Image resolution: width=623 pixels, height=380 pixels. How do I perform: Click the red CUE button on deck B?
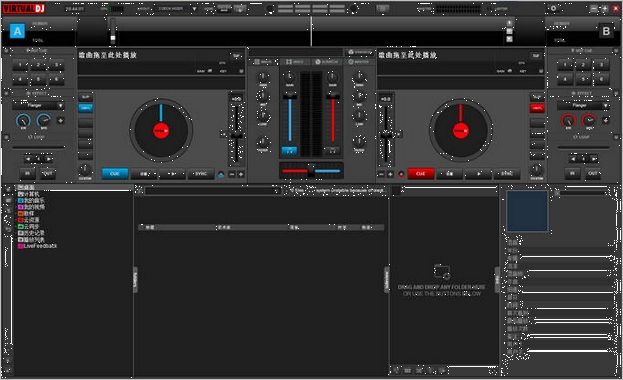(421, 174)
